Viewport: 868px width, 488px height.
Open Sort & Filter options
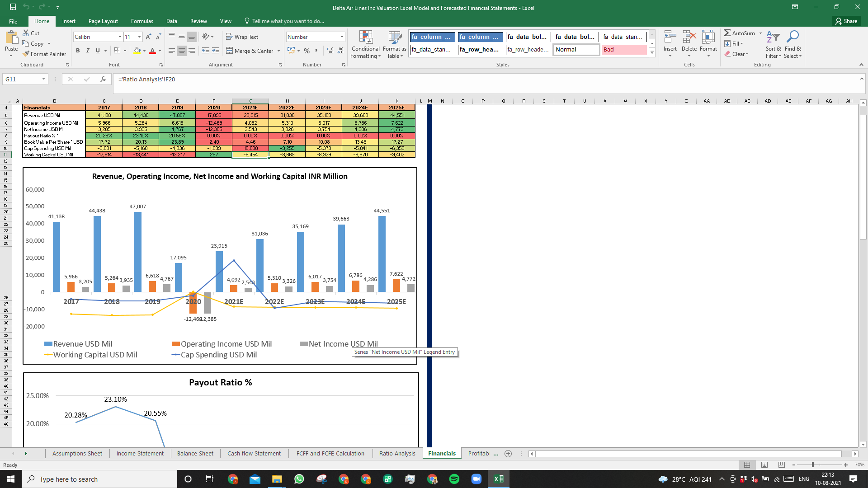(773, 44)
